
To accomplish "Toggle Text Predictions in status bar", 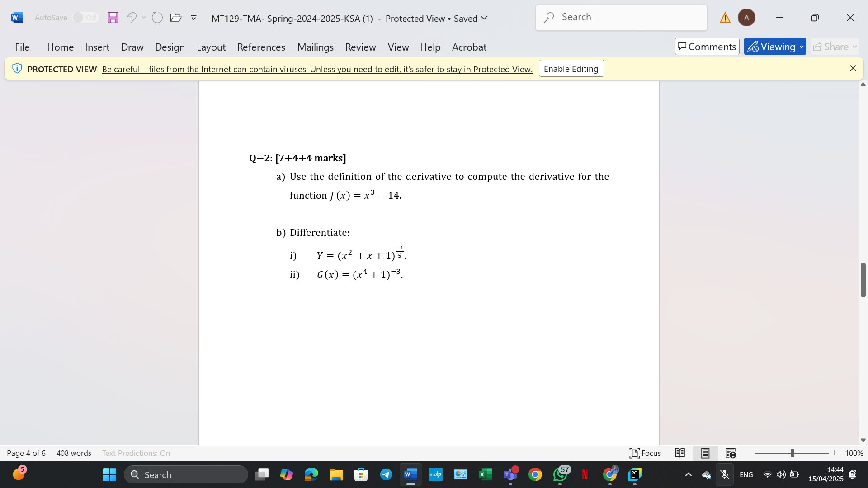I will point(136,453).
